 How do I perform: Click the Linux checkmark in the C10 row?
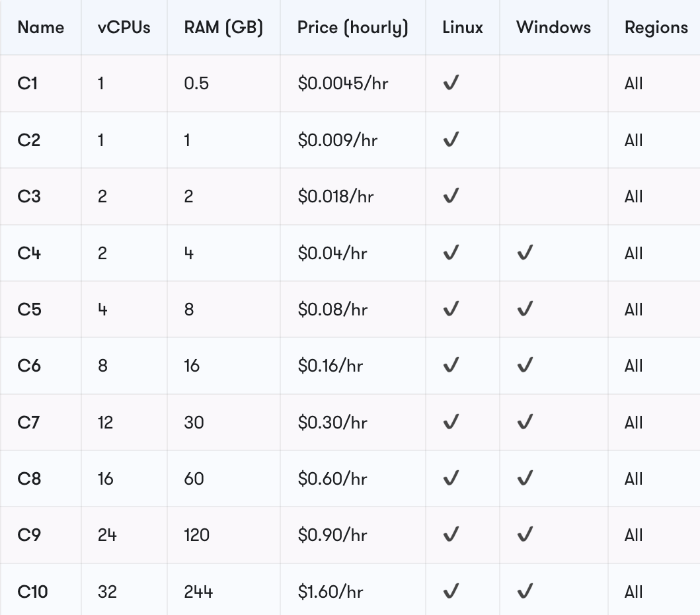click(x=451, y=591)
